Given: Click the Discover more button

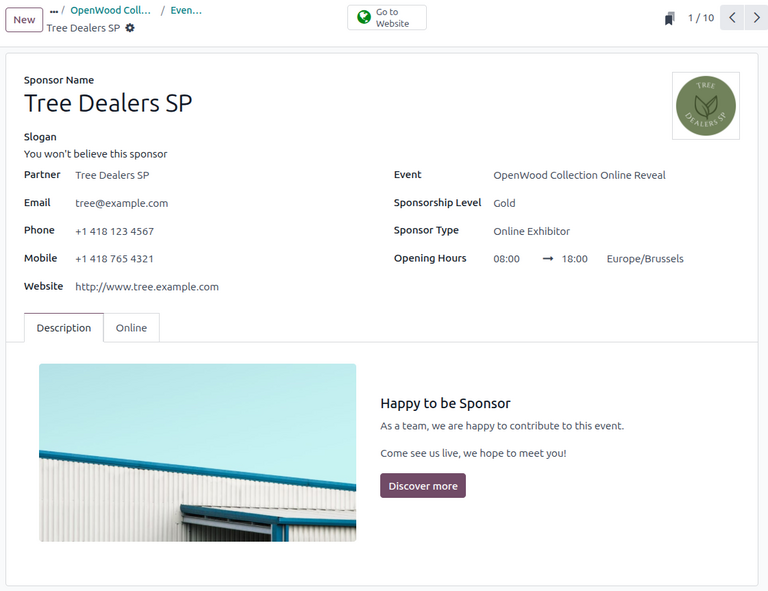Looking at the screenshot, I should click(423, 486).
